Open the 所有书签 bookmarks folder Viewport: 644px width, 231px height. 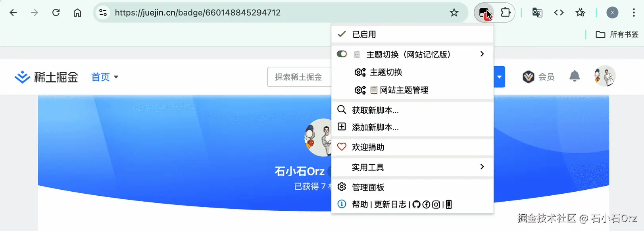(x=617, y=35)
